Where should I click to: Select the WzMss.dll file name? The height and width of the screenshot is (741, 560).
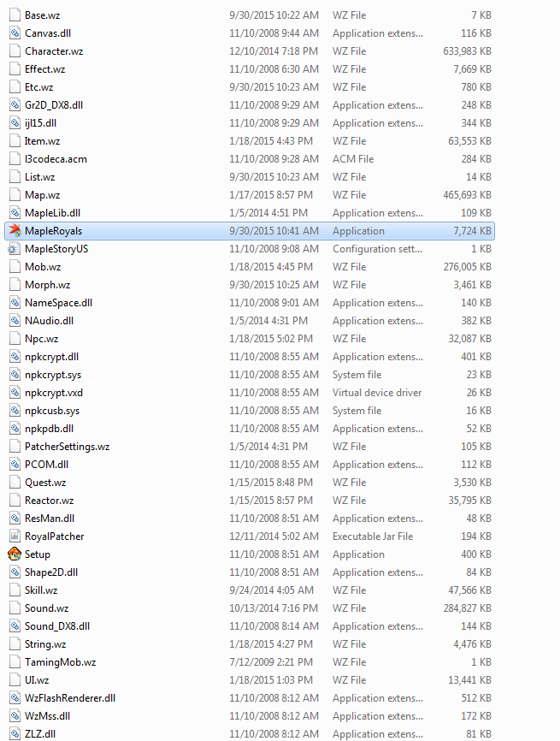click(x=47, y=715)
